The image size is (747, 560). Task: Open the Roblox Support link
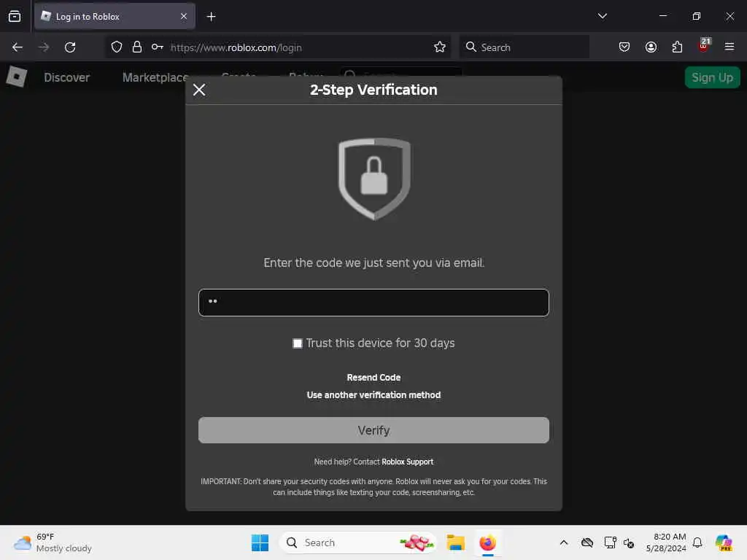[407, 462]
